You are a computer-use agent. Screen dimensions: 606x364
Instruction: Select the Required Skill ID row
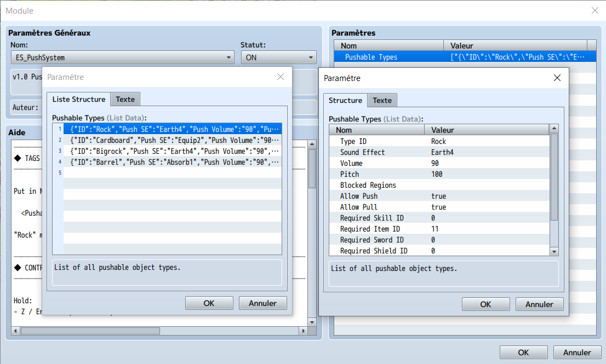(x=439, y=218)
